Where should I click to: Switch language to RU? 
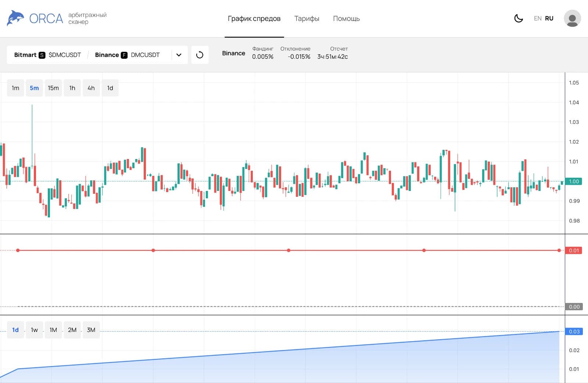549,18
